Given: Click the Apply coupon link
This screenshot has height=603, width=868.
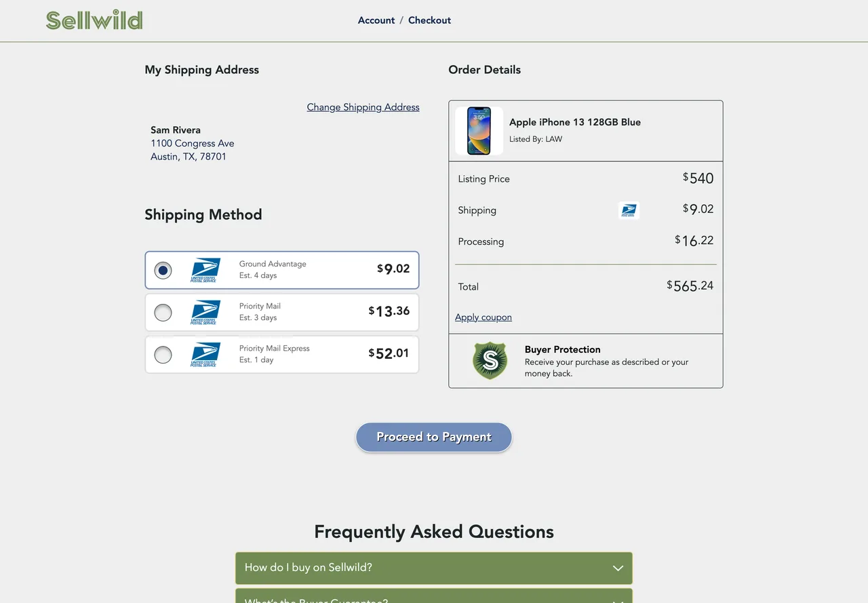Looking at the screenshot, I should point(484,317).
